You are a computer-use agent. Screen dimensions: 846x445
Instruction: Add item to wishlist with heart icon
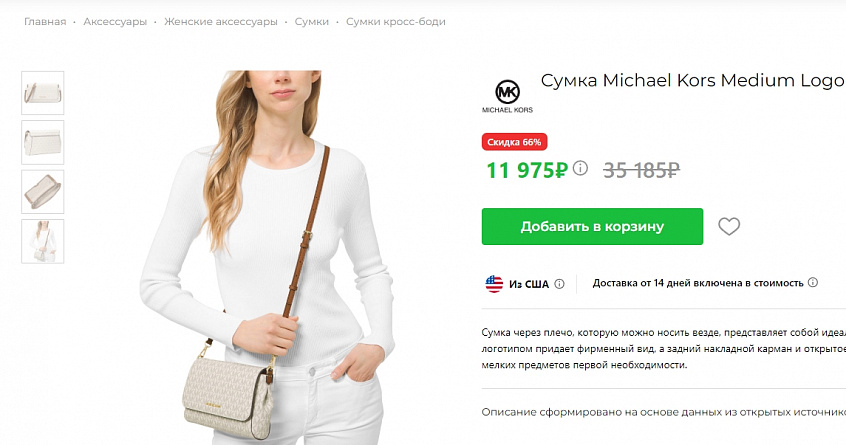click(x=729, y=226)
